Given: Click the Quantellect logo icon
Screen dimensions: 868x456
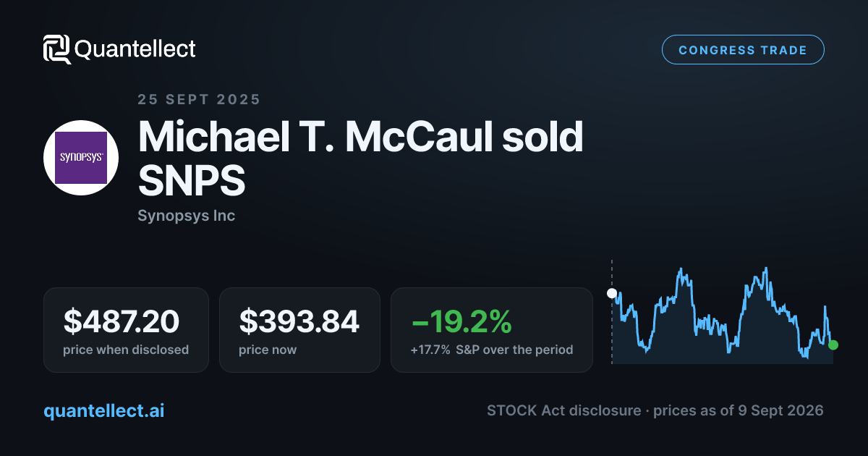Looking at the screenshot, I should click(57, 49).
